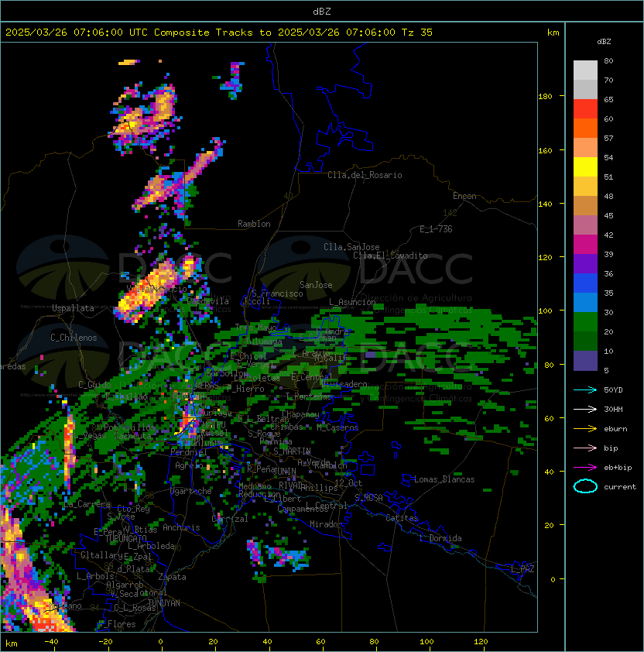Viewport: 644px width, 652px height.
Task: Click the 'E_1-736' map label
Action: coord(436,229)
